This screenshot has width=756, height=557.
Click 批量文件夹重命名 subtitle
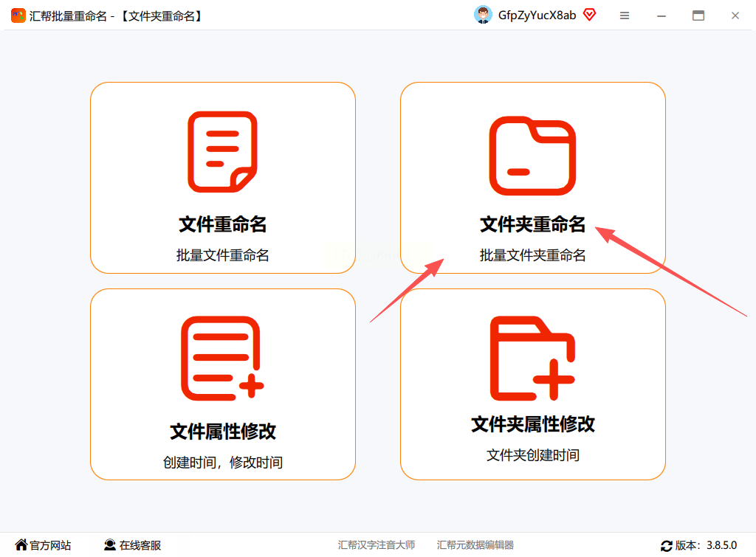(x=532, y=255)
